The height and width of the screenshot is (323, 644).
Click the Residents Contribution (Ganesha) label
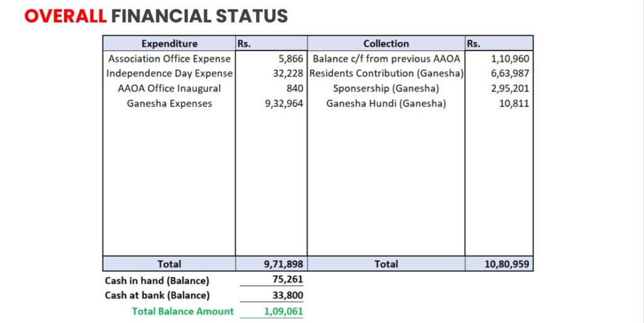click(x=386, y=74)
